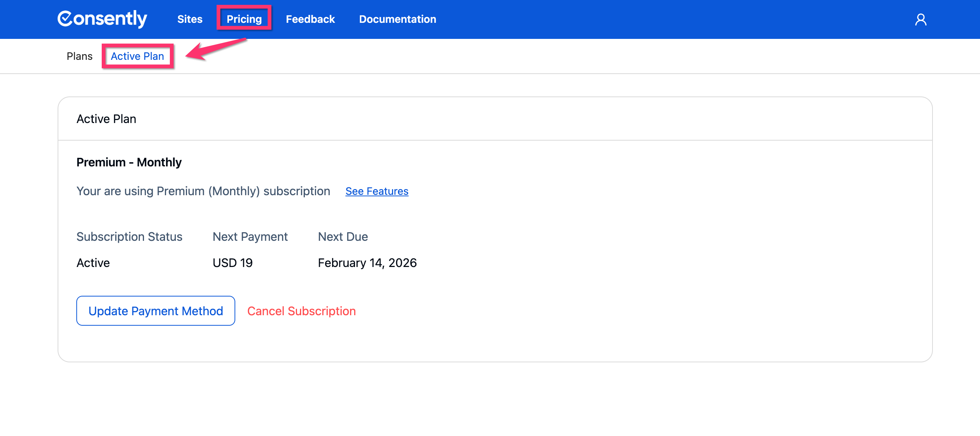The width and height of the screenshot is (980, 436).
Task: Click the See Features link
Action: tap(377, 191)
